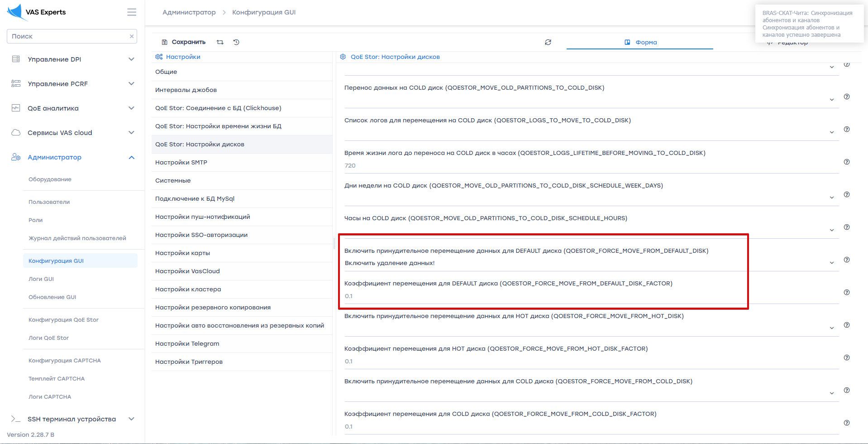Image resolution: width=868 pixels, height=444 pixels.
Task: Select Настройки SMTP in settings list
Action: (181, 162)
